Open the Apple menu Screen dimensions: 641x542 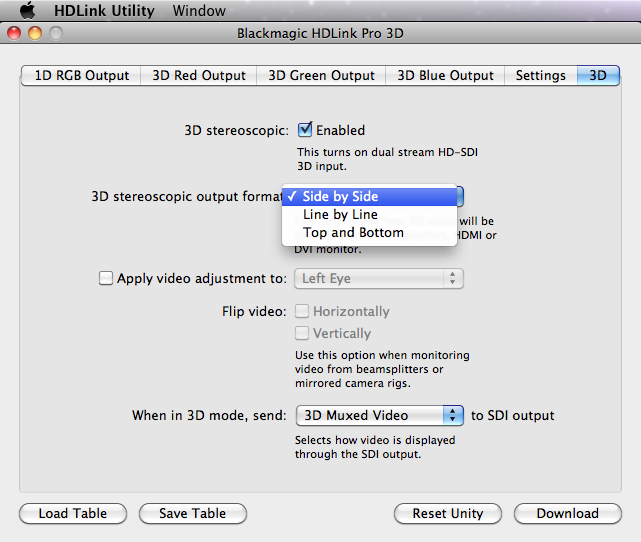pyautogui.click(x=28, y=10)
